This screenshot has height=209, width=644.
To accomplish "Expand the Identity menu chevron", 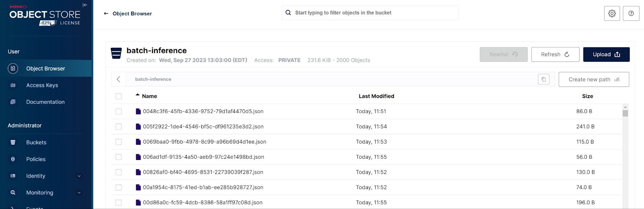I will tap(79, 176).
